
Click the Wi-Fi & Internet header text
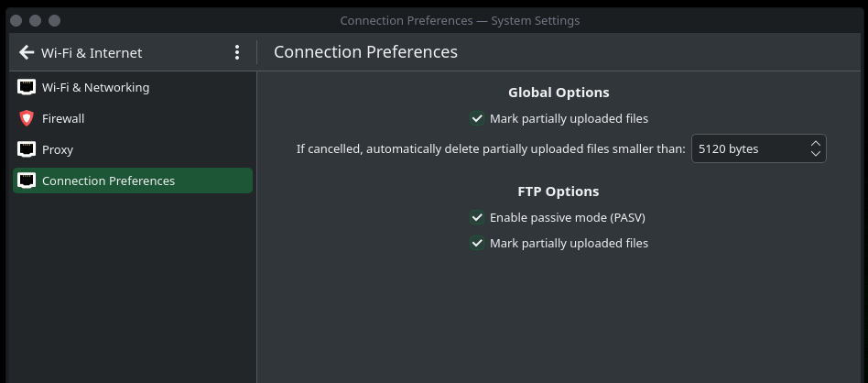(x=92, y=52)
